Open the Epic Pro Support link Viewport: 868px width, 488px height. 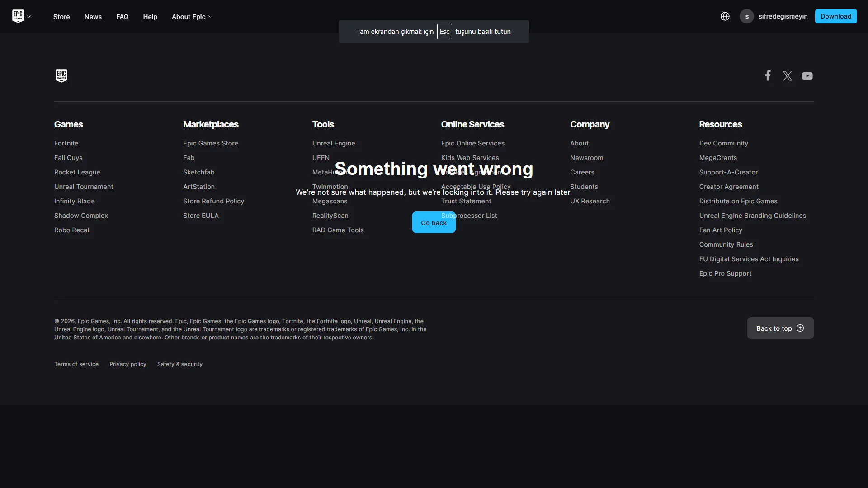pos(725,273)
